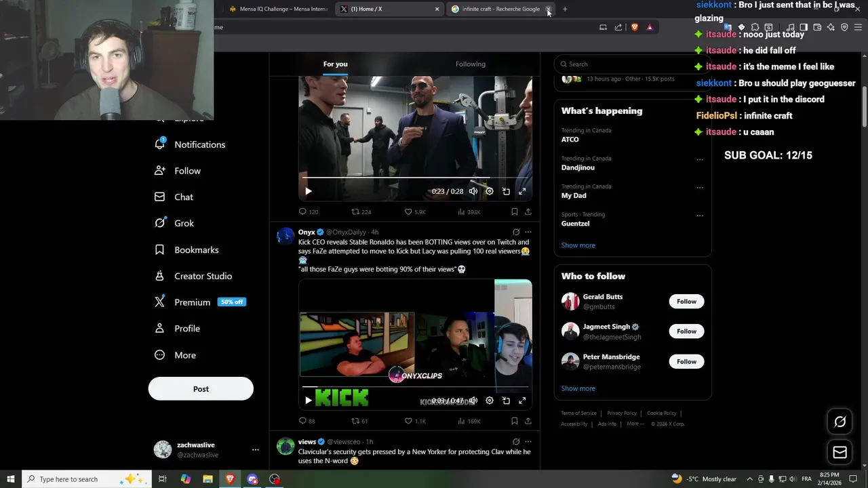This screenshot has height=488, width=868.
Task: Click the Grok explain icon on the Onyx post
Action: point(516,232)
